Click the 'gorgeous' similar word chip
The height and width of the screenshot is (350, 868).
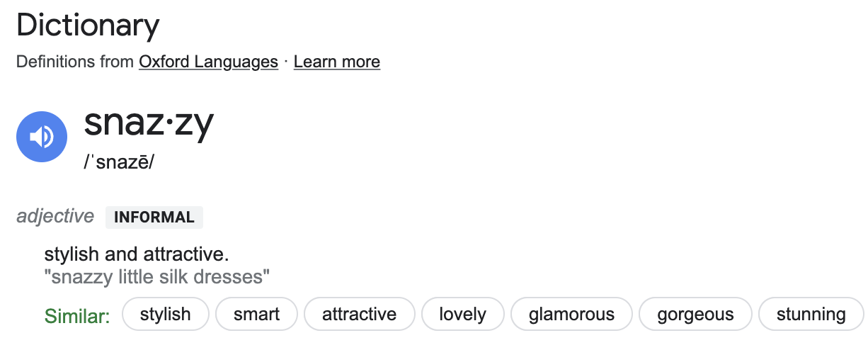[695, 315]
